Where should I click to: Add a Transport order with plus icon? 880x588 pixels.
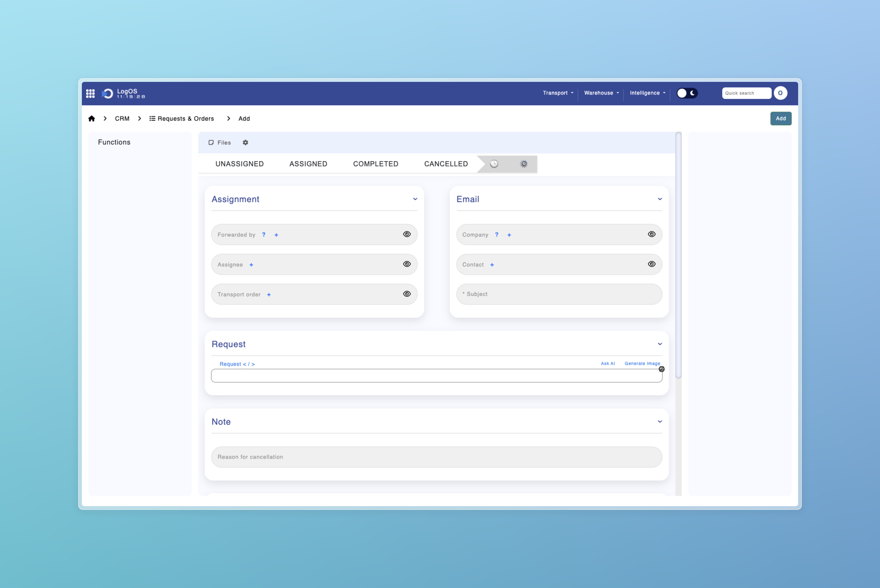click(x=269, y=295)
